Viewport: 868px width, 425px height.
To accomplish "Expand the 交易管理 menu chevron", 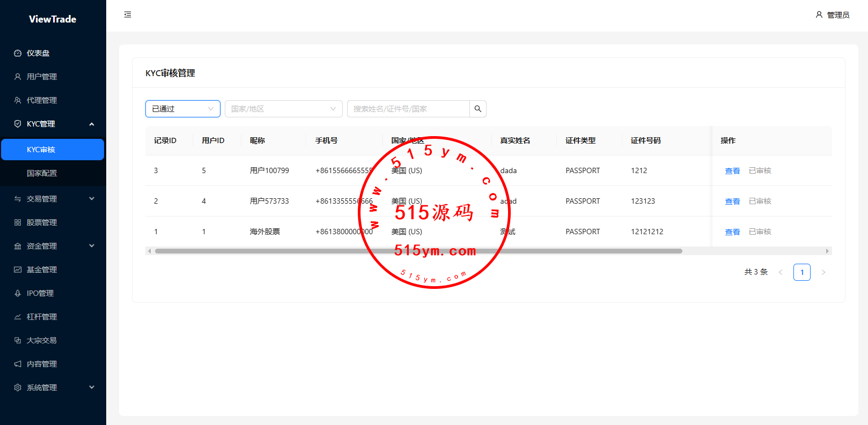I will pos(92,199).
